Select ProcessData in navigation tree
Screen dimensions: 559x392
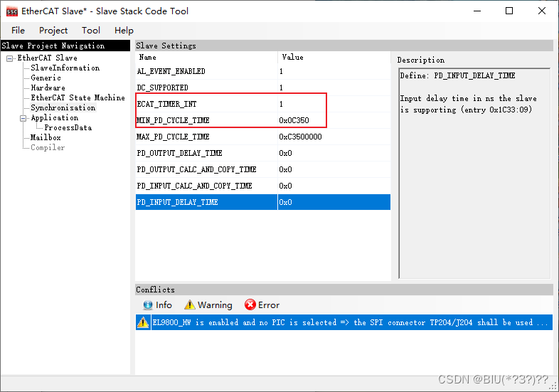click(x=68, y=127)
